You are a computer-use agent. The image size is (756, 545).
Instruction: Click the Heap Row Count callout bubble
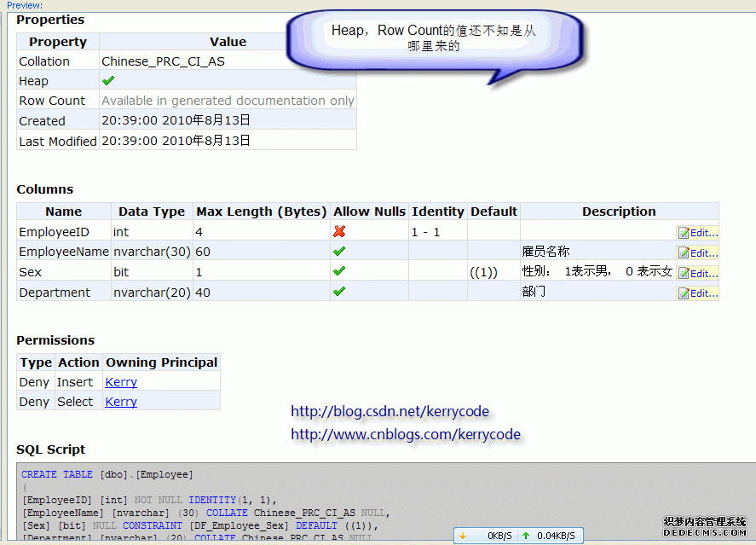[x=434, y=38]
